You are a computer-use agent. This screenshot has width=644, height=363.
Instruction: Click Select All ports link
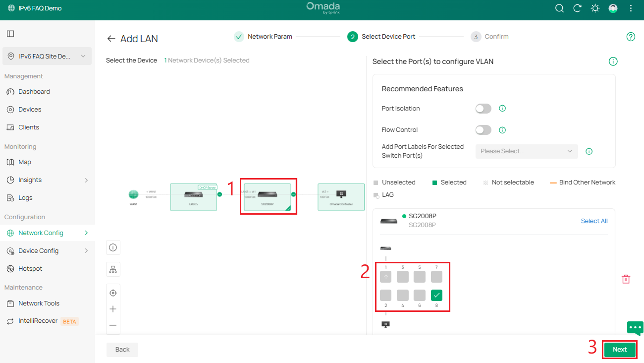[x=594, y=221]
